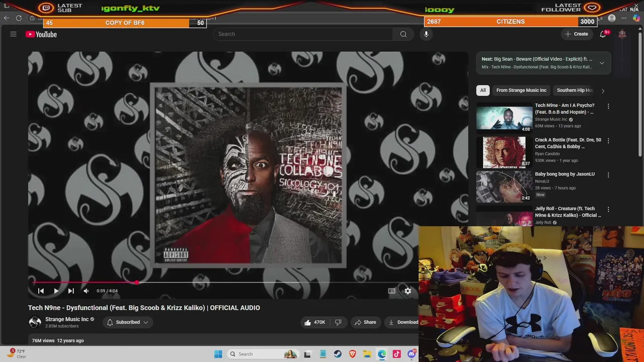
Task: Open more options for Baby bong bong
Action: coord(608,175)
